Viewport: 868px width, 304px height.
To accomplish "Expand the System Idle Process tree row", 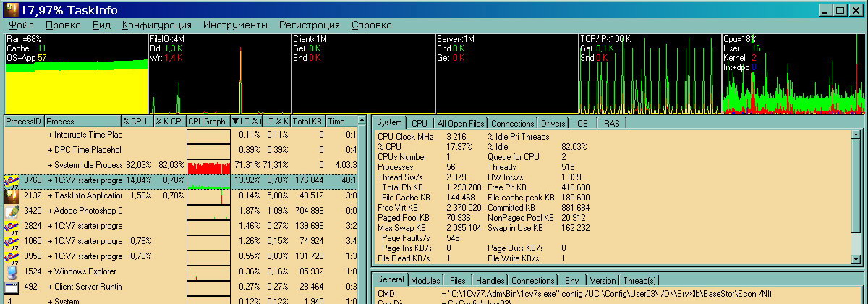I will point(50,165).
